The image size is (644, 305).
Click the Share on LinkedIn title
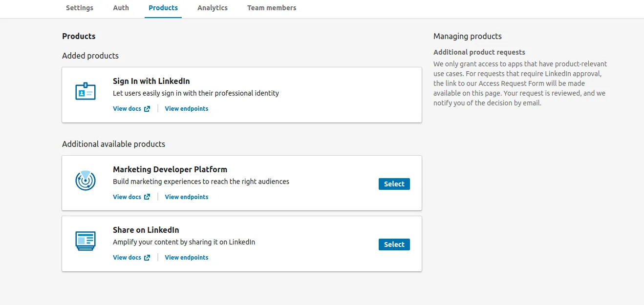(x=146, y=230)
